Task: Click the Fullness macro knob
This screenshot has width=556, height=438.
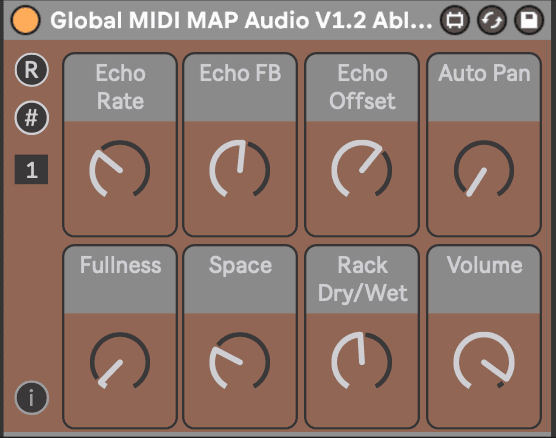Action: (120, 361)
